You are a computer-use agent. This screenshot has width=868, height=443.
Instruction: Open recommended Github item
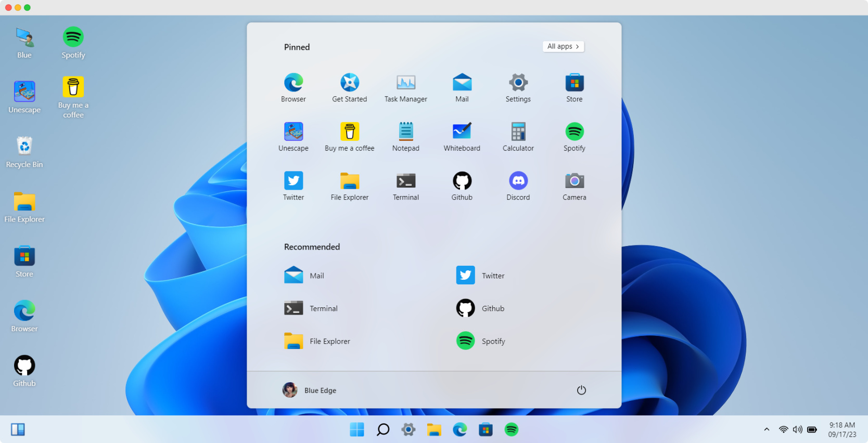click(480, 308)
